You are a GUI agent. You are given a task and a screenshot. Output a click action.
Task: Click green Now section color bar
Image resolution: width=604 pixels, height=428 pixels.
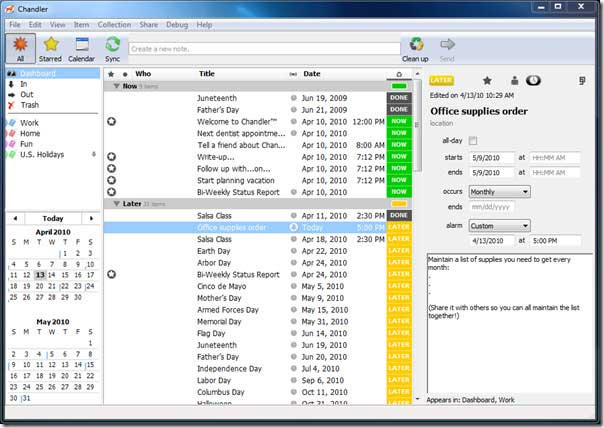(399, 86)
